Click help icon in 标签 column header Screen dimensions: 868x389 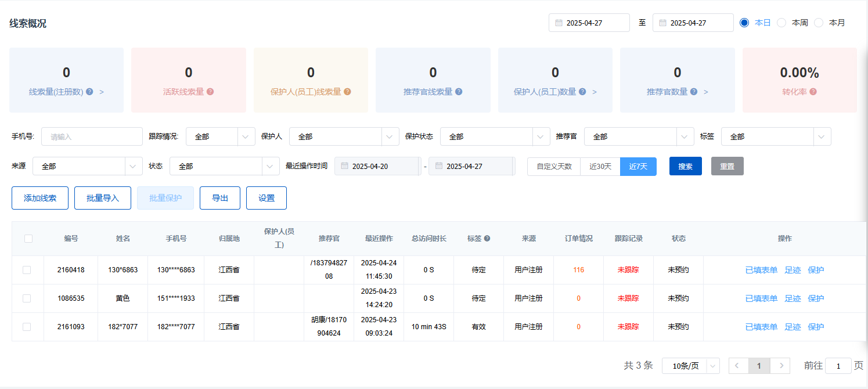(487, 239)
